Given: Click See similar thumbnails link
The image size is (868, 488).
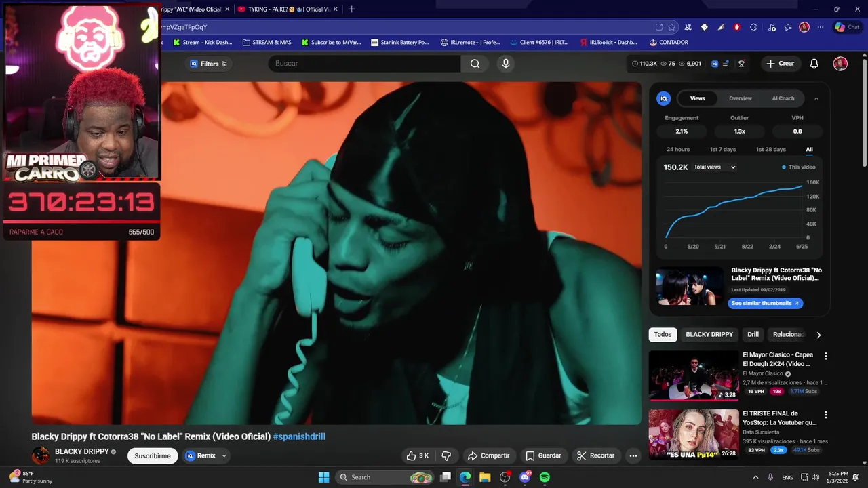Looking at the screenshot, I should [765, 303].
